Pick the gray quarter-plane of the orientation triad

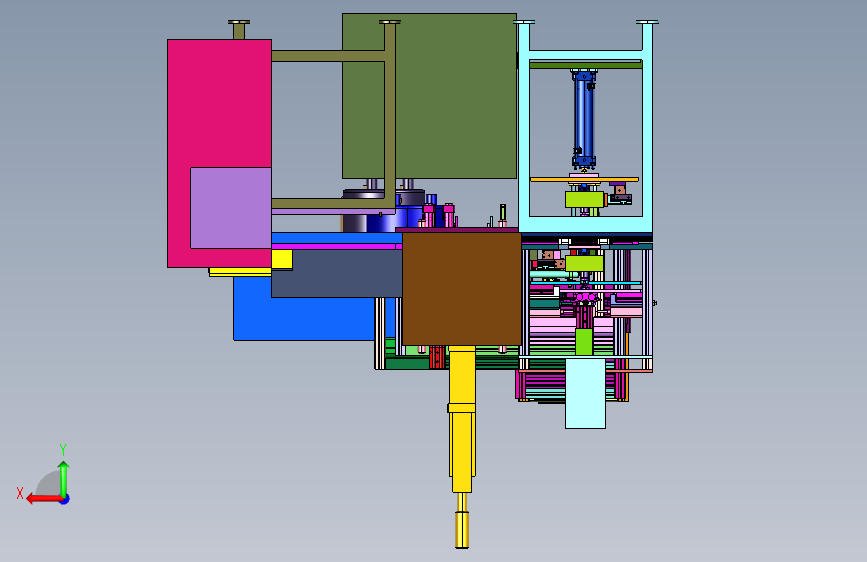coord(48,483)
